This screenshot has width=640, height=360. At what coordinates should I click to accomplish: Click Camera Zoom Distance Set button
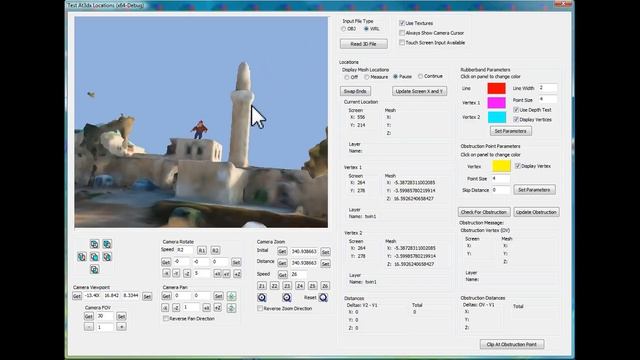(x=325, y=264)
